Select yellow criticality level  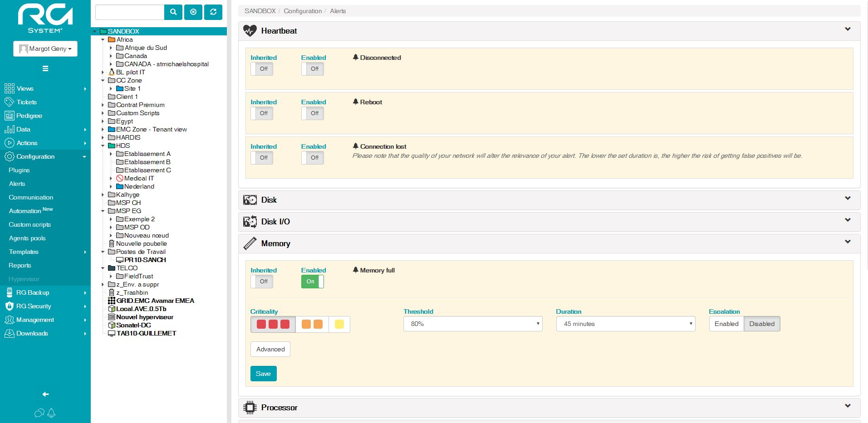[x=339, y=324]
